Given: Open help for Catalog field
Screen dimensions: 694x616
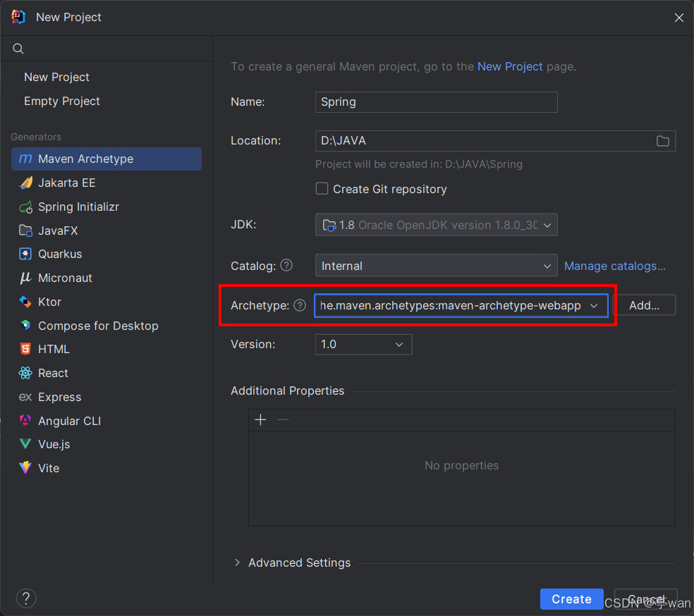Looking at the screenshot, I should coord(286,265).
